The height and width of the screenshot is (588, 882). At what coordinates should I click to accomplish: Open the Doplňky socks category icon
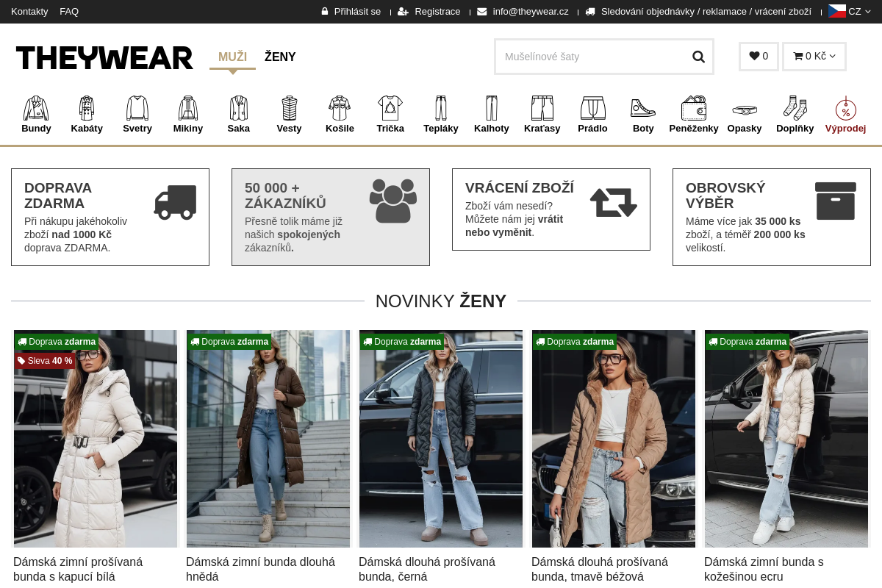(795, 108)
